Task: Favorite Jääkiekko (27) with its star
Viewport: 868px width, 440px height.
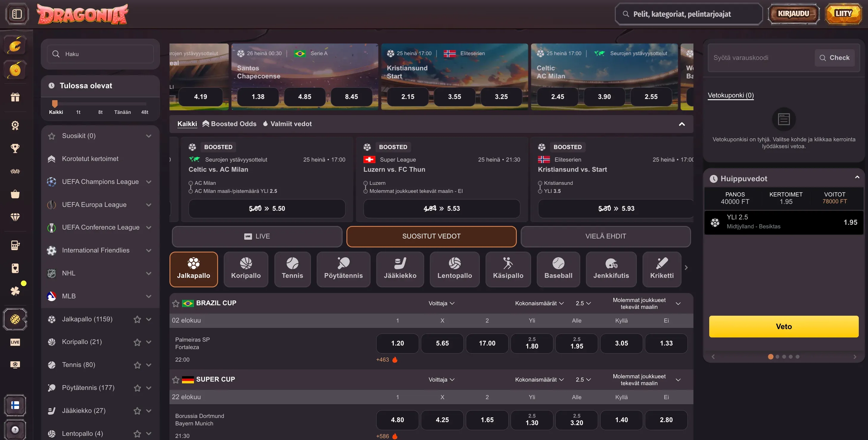Action: [x=137, y=411]
